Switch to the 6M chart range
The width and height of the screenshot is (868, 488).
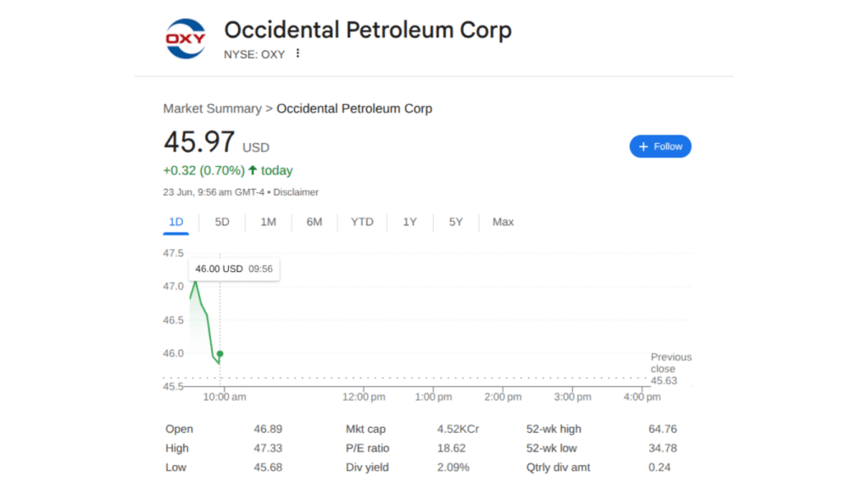(314, 222)
